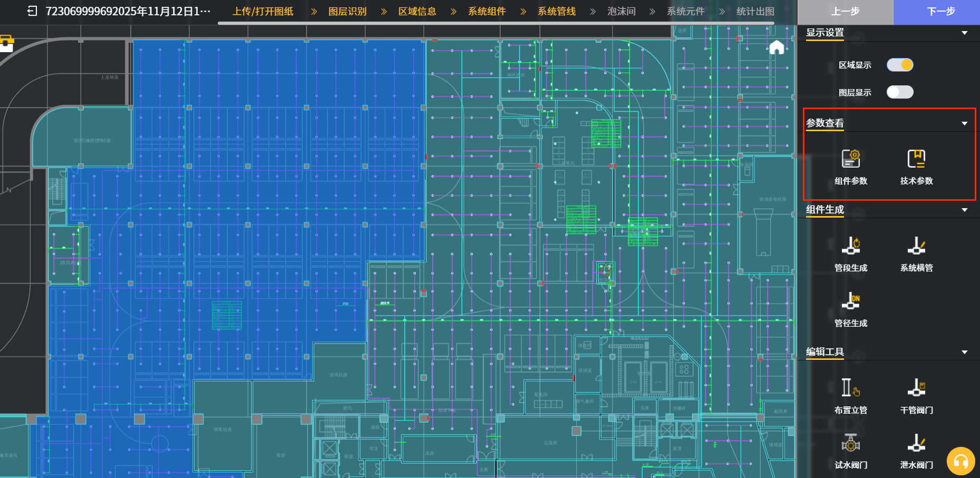The height and width of the screenshot is (478, 980).
Task: Go to the 系统管线 step tab
Action: click(x=556, y=12)
